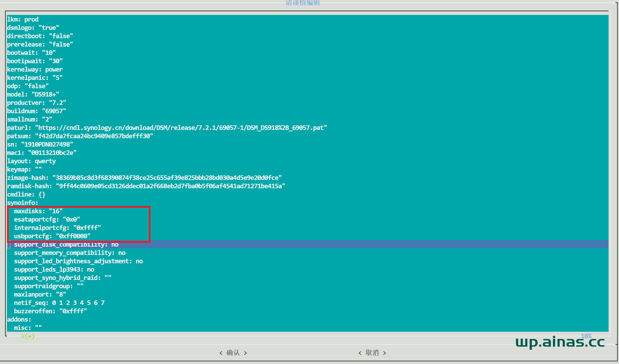Select the addons section header
The width and height of the screenshot is (619, 364).
(19, 320)
